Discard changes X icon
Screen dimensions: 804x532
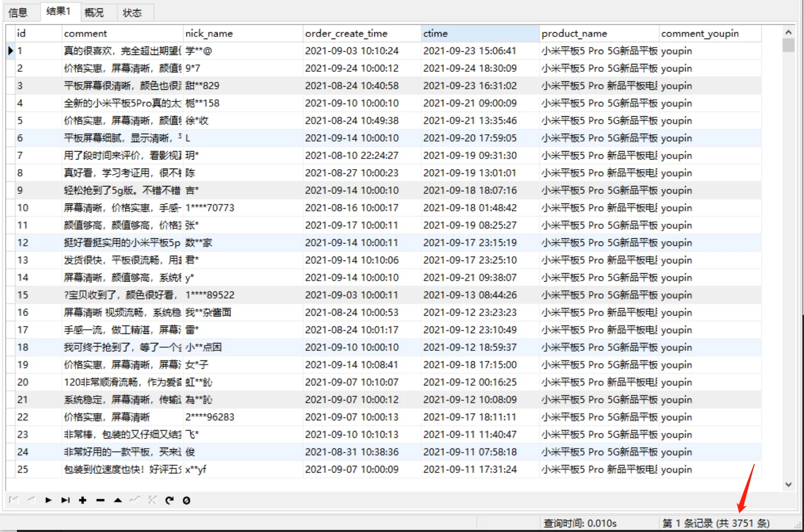click(x=152, y=500)
